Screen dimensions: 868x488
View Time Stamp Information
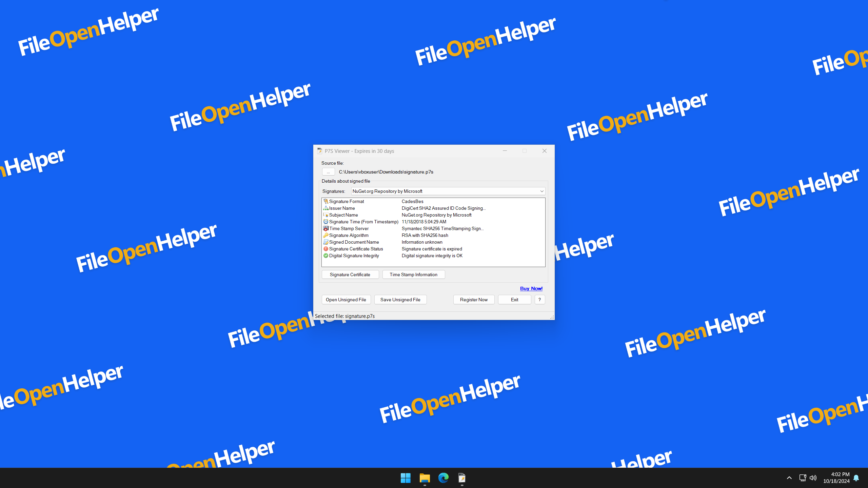tap(413, 274)
